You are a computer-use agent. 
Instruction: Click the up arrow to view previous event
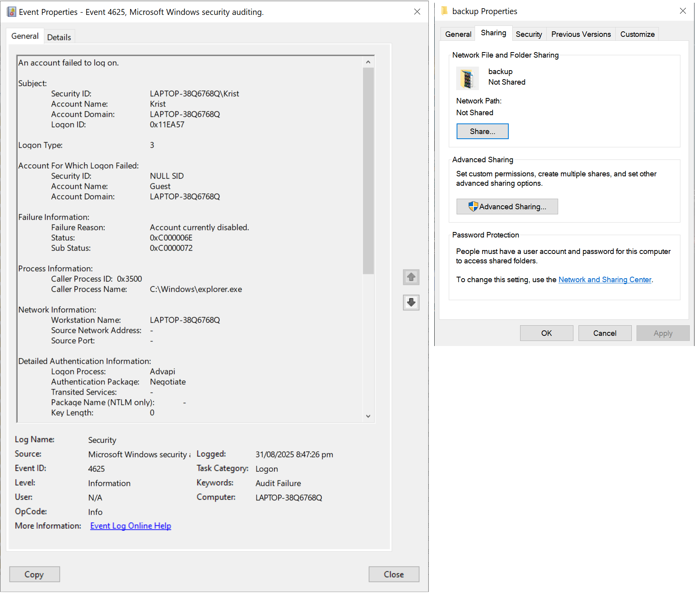tap(411, 277)
